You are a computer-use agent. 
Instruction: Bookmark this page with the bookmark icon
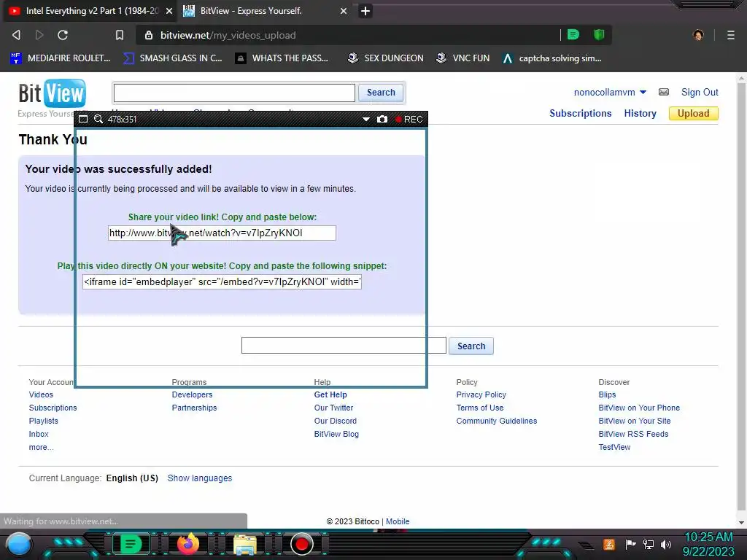(120, 35)
